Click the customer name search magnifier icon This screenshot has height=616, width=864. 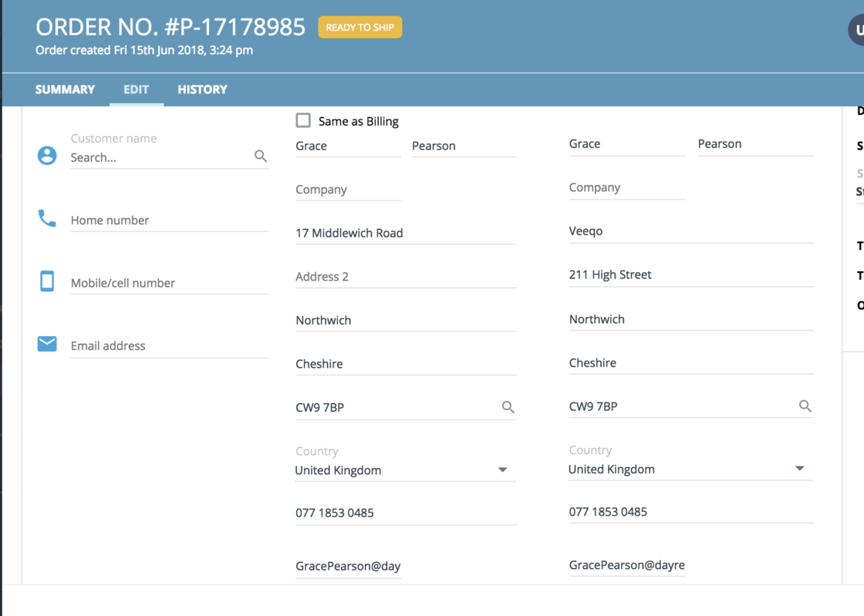point(261,155)
